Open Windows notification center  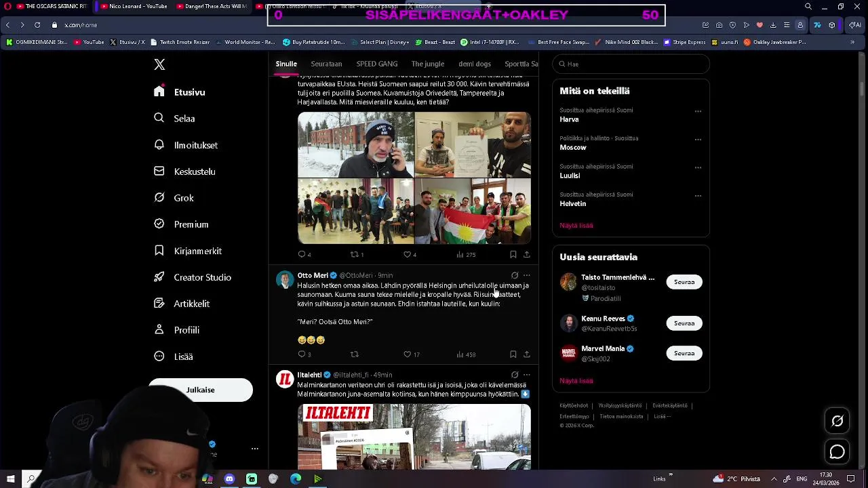(851, 479)
